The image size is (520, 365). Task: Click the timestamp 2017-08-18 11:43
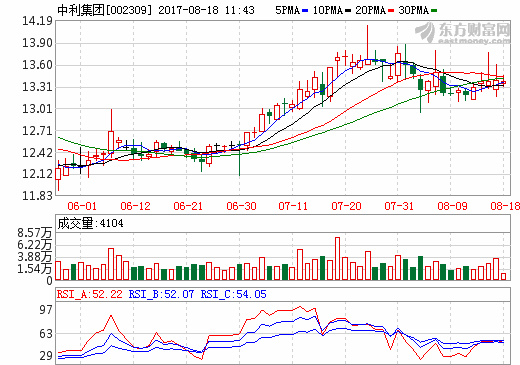[206, 10]
